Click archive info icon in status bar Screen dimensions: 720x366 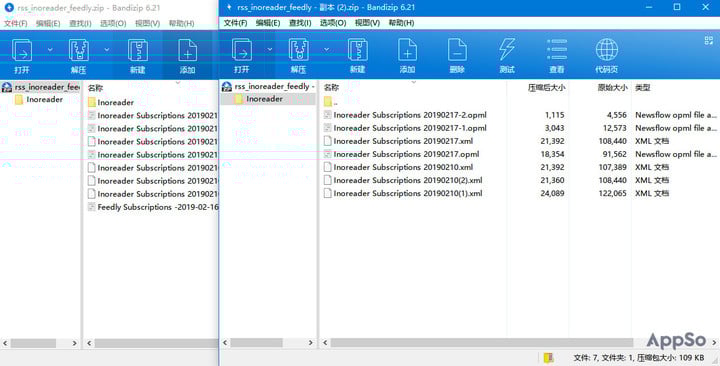tap(548, 357)
